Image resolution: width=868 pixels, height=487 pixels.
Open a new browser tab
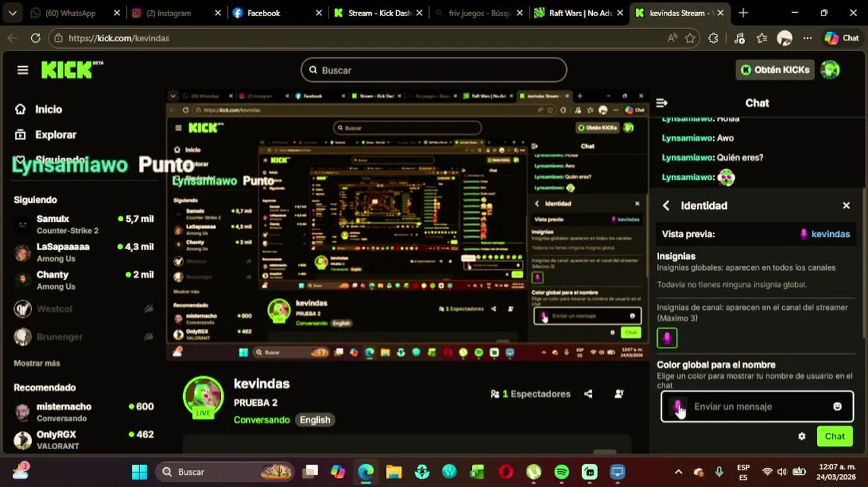click(x=743, y=13)
